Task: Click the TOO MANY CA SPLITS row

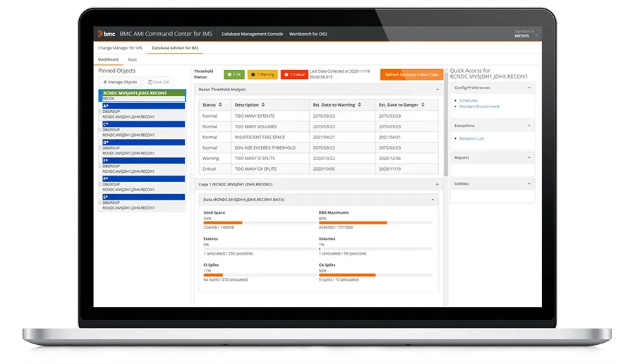Action: pos(318,169)
